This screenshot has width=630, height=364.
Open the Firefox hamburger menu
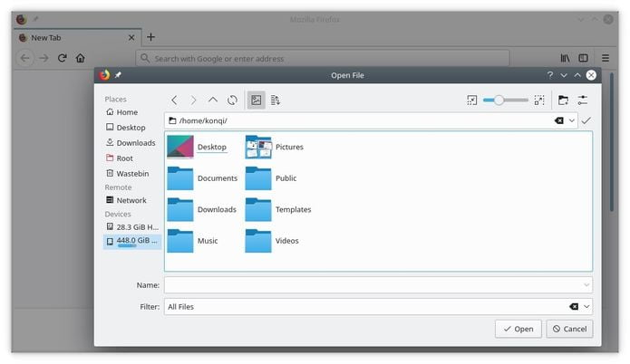[606, 58]
